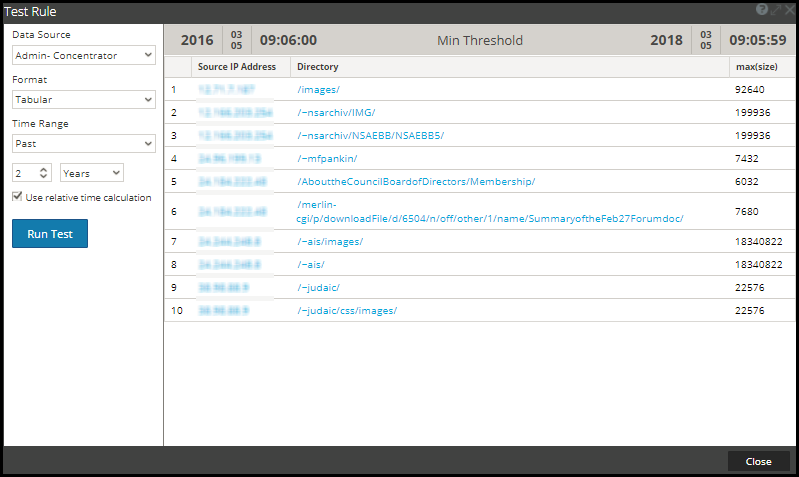Select the max size value 92640
Image resolution: width=799 pixels, height=477 pixels.
coord(750,90)
